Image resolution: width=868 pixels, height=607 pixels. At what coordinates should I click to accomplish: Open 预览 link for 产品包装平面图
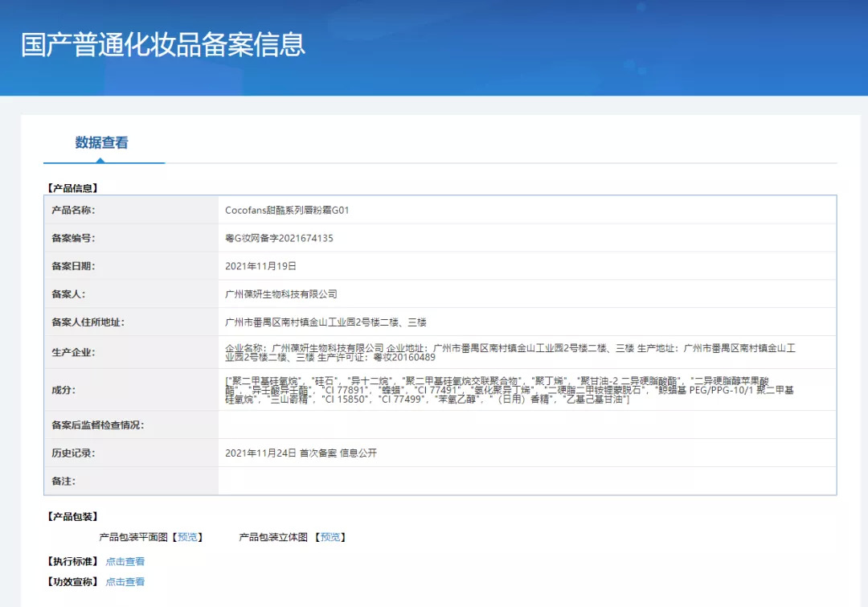pyautogui.click(x=190, y=537)
